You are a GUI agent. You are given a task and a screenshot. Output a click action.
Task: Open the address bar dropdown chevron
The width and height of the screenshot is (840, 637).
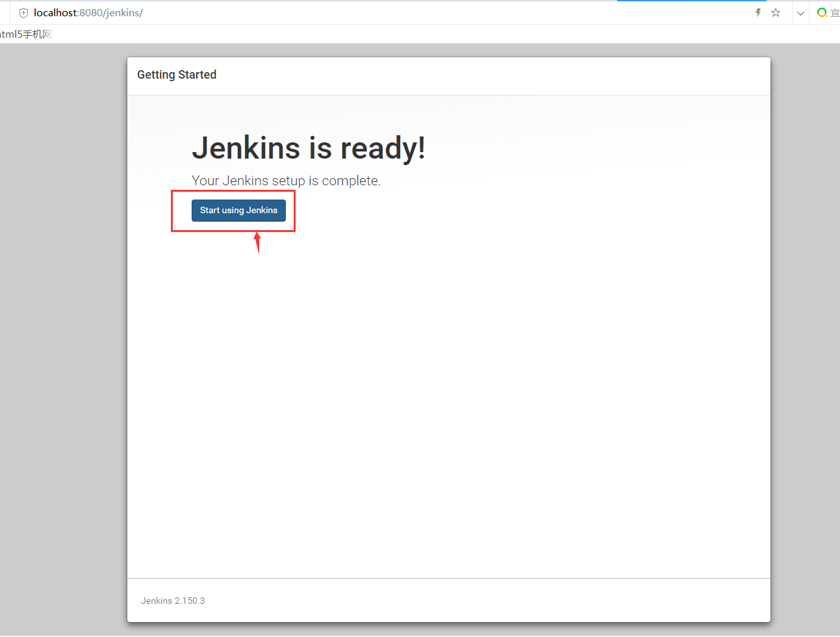800,13
